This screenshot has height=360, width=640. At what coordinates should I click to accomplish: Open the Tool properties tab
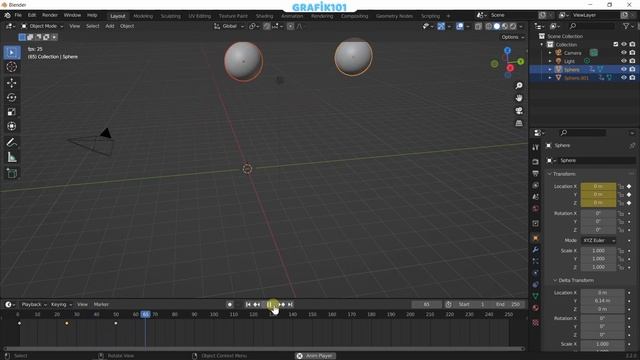point(536,147)
